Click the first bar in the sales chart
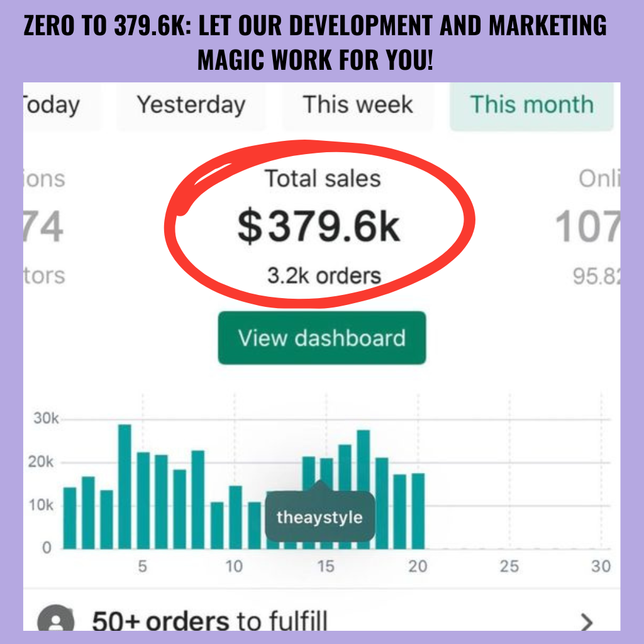Image resolution: width=644 pixels, height=644 pixels. point(70,518)
